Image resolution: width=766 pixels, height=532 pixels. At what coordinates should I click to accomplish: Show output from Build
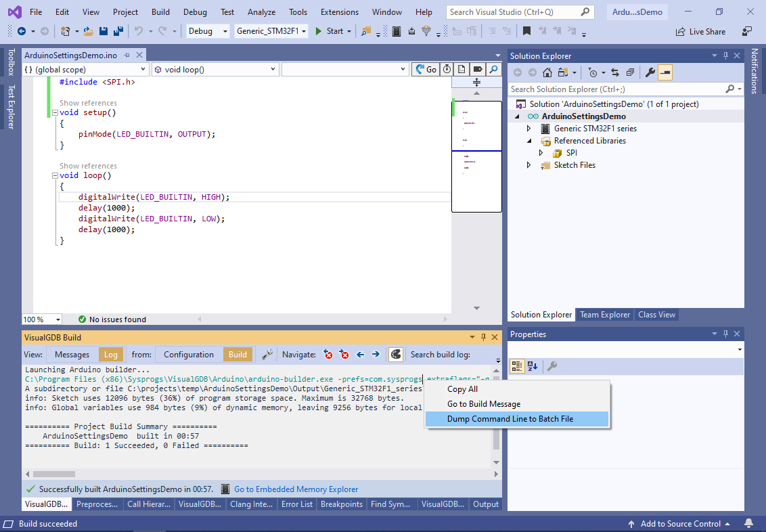[238, 355]
